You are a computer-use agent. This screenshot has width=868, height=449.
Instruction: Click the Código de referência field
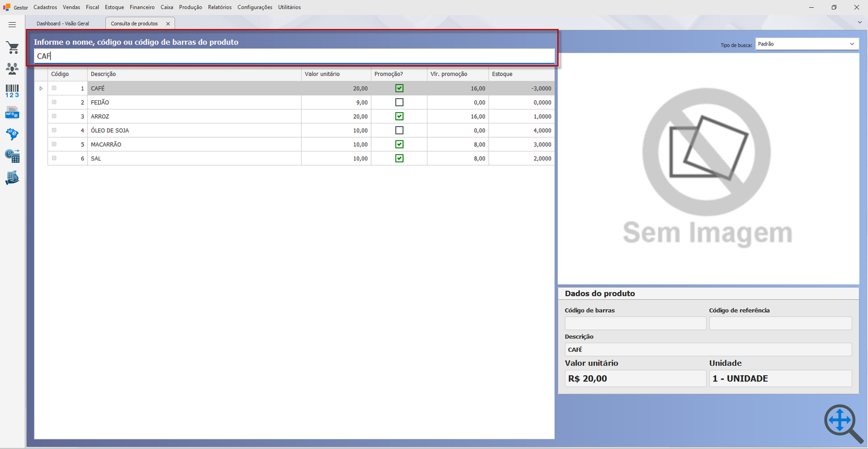[x=780, y=323]
